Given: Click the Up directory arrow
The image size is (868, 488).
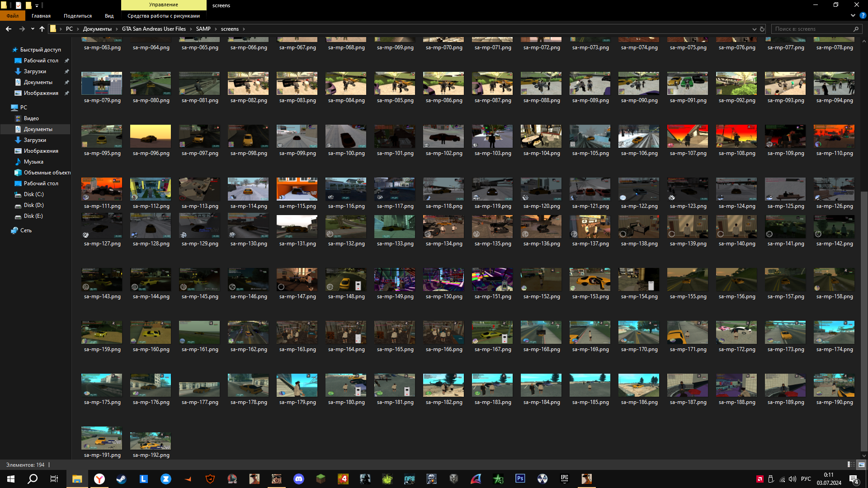Looking at the screenshot, I should pos(42,29).
